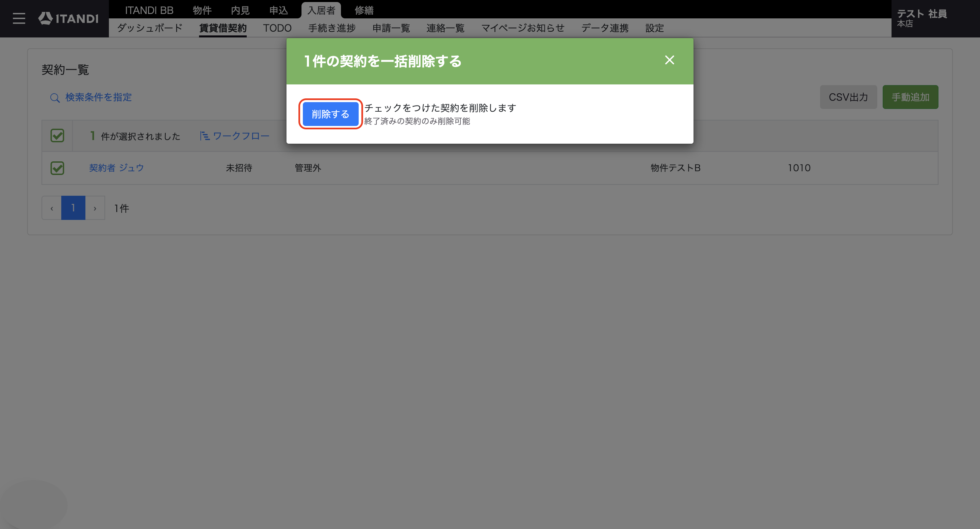Open 検索条件を指定 search filter

click(x=99, y=97)
